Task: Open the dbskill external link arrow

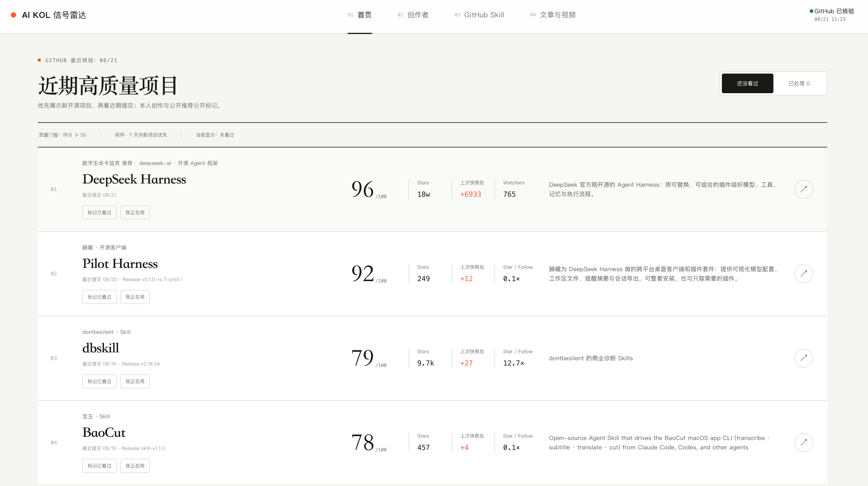Action: (804, 358)
